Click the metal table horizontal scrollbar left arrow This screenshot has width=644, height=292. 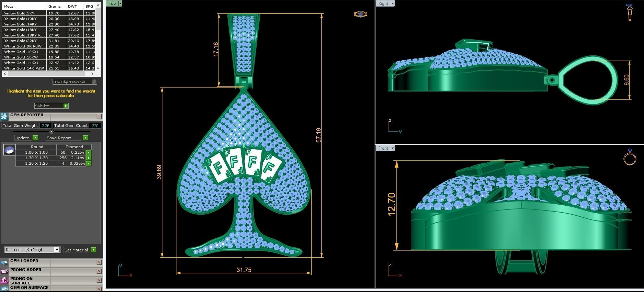(x=4, y=74)
